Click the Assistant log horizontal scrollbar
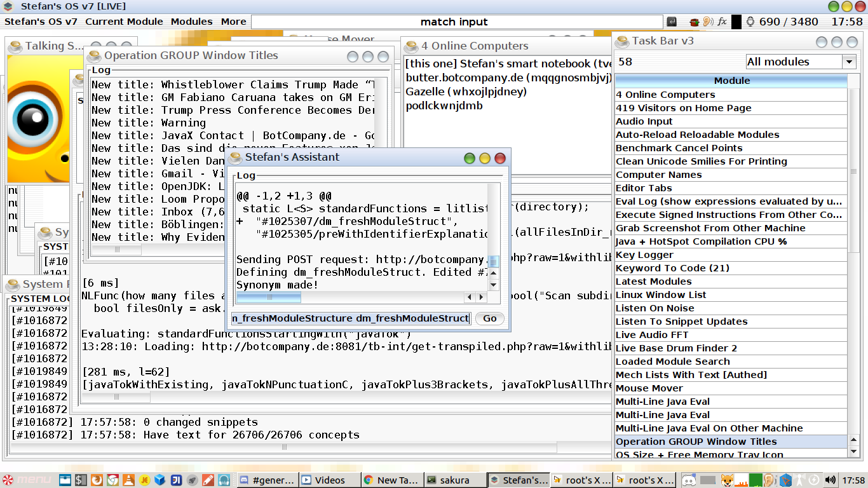868x488 pixels. (356, 297)
